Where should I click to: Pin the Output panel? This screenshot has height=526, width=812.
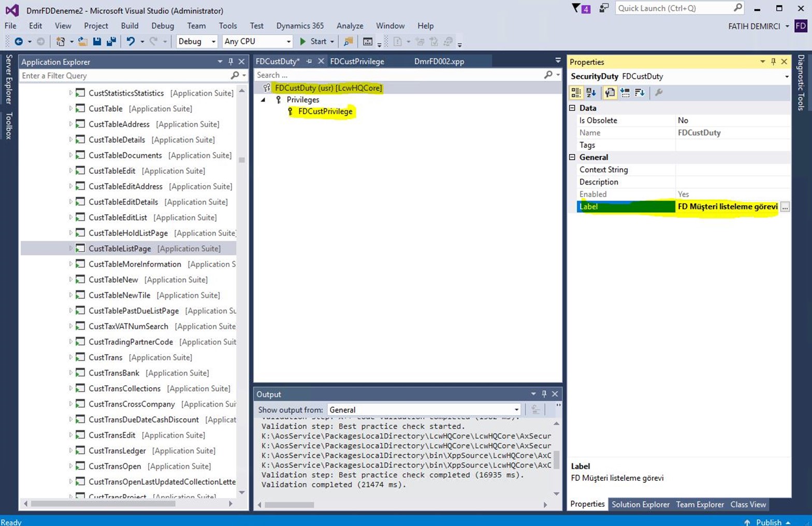[544, 394]
